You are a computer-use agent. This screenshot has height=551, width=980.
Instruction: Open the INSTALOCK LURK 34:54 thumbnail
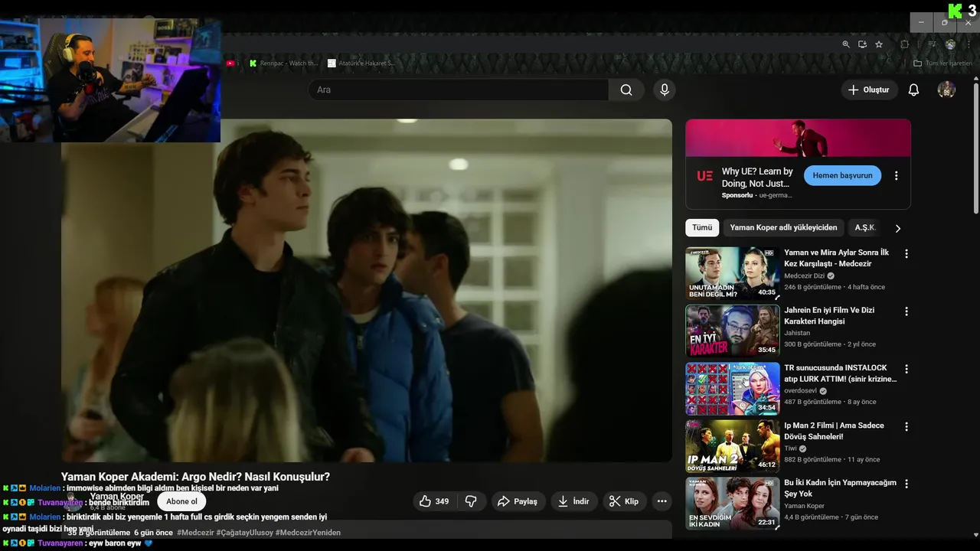click(733, 388)
